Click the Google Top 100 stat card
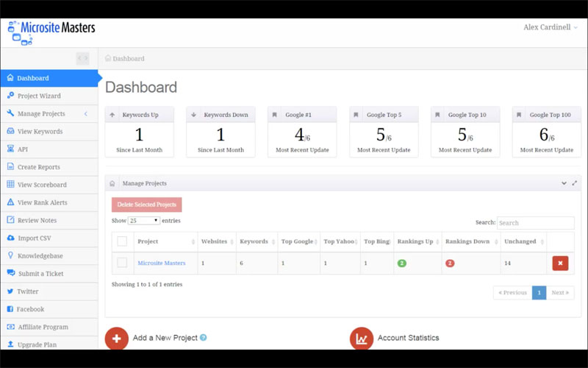This screenshot has height=368, width=588. pos(547,132)
